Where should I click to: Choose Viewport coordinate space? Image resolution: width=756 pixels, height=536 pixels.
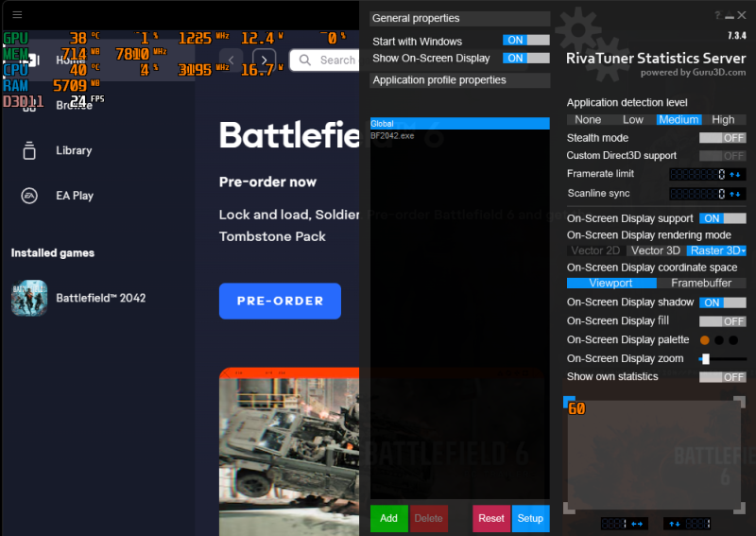point(610,284)
